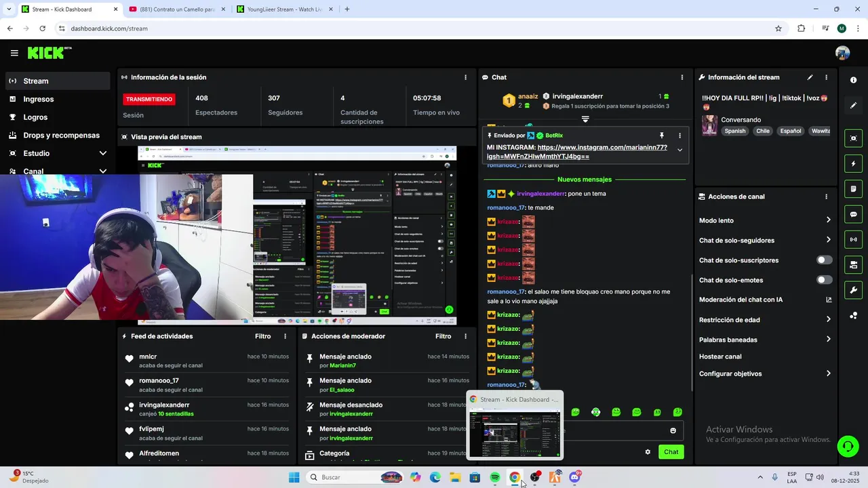
Task: Open the Chrome tab search dropdown
Action: click(9, 9)
